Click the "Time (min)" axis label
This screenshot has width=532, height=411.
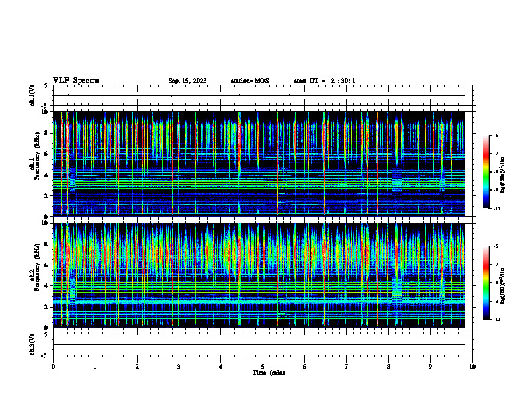(269, 373)
